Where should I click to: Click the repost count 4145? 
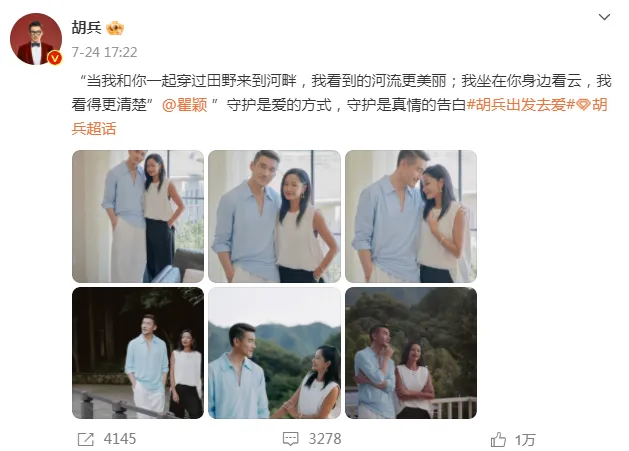[x=120, y=439]
